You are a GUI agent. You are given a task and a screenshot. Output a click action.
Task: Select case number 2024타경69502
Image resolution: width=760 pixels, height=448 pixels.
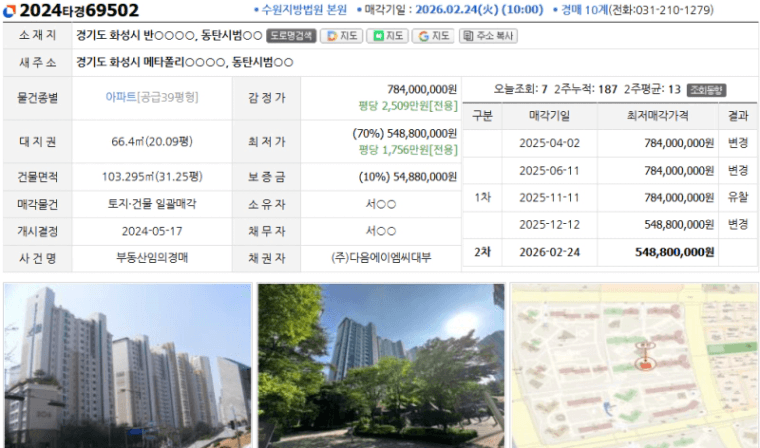pos(79,10)
